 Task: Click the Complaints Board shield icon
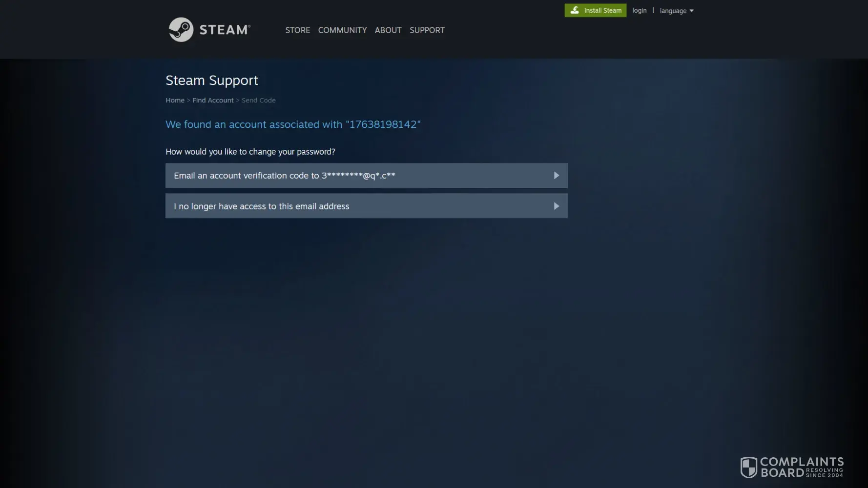pyautogui.click(x=748, y=467)
